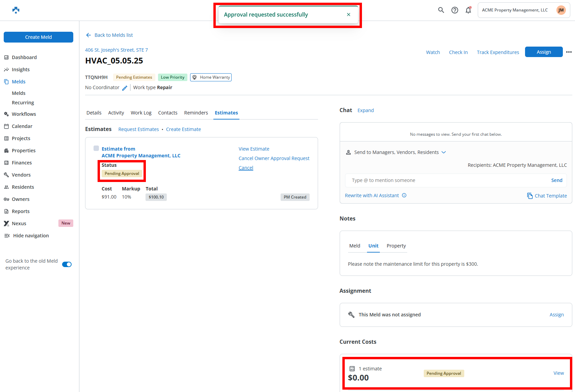
Task: Click the search magnifier icon
Action: pyautogui.click(x=441, y=10)
